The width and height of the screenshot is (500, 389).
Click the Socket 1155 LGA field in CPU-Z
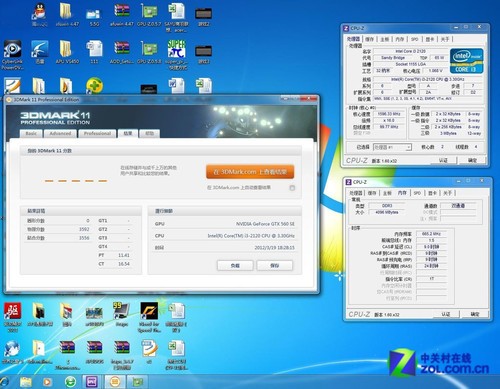[410, 64]
